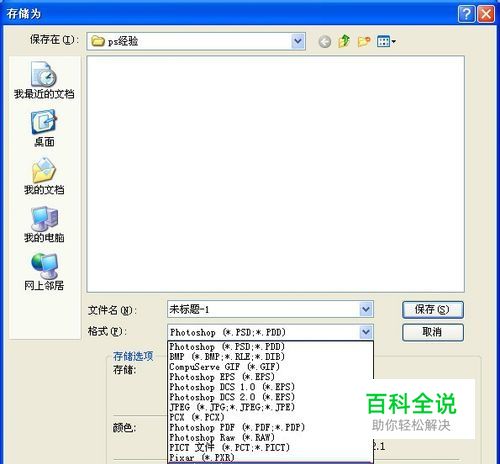Open My Documents (我的文档) folder
The image size is (500, 464).
point(44,176)
